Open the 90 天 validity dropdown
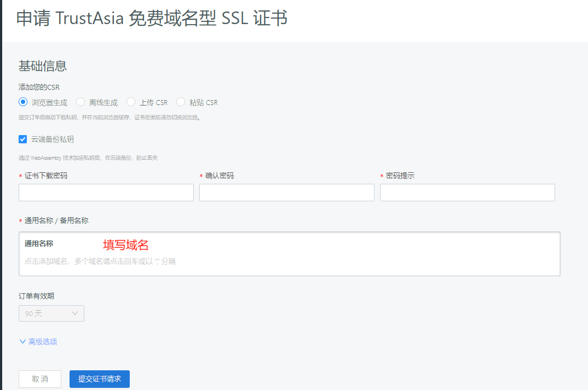 coord(51,313)
